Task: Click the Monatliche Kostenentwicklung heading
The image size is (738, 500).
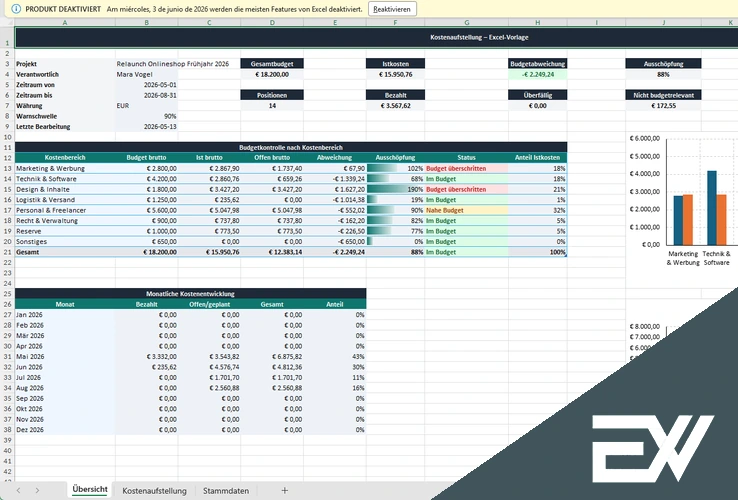Action: click(190, 294)
